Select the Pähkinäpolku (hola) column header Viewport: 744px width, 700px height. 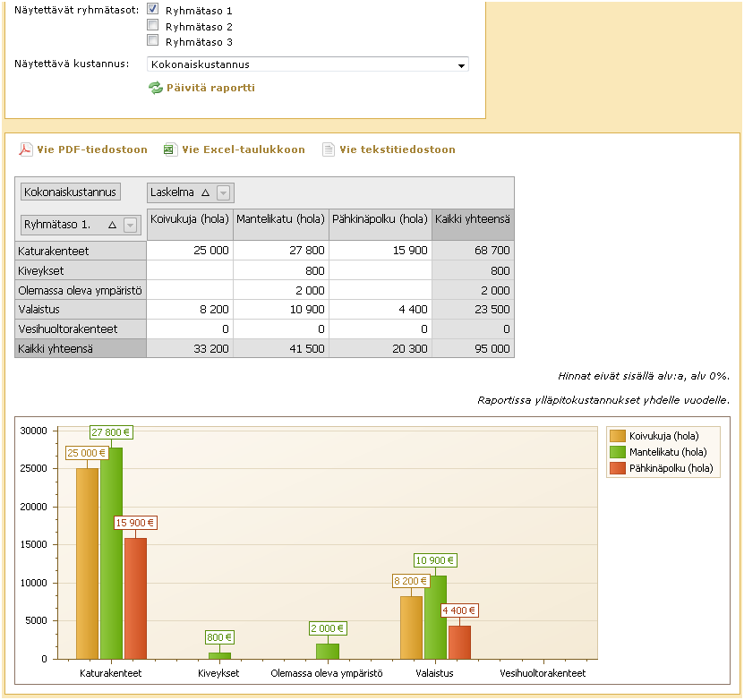(380, 219)
